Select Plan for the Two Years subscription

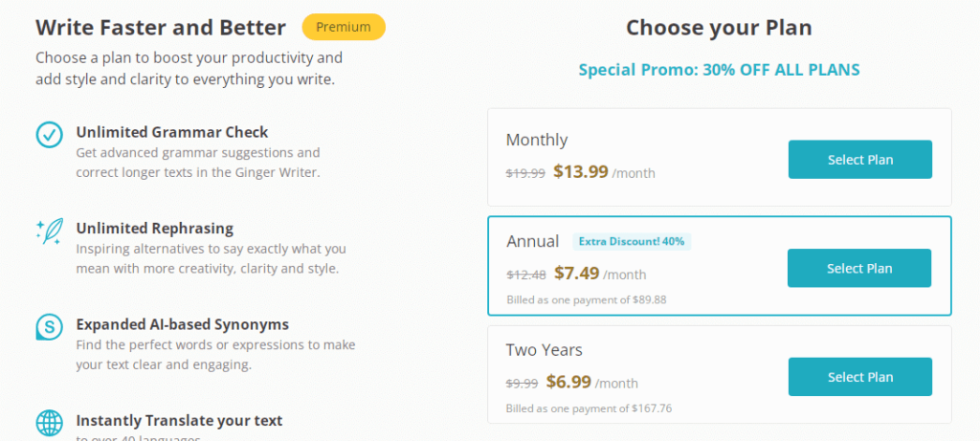tap(860, 377)
